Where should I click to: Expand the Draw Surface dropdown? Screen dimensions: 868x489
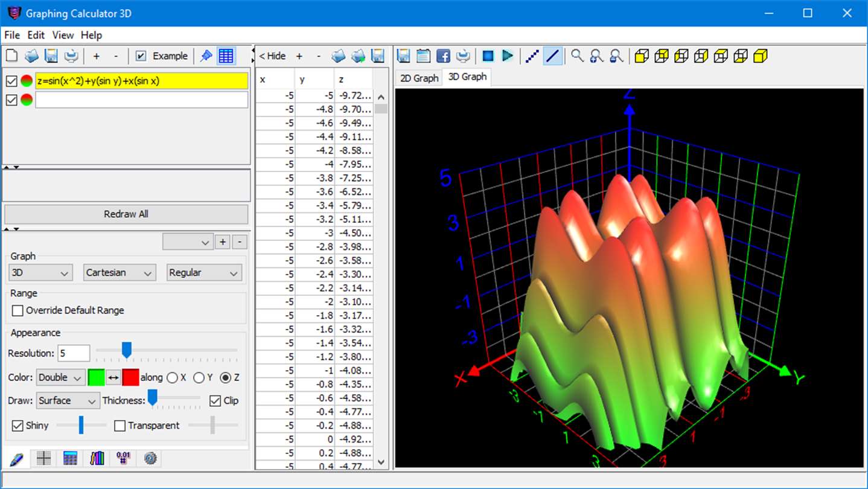coord(68,401)
